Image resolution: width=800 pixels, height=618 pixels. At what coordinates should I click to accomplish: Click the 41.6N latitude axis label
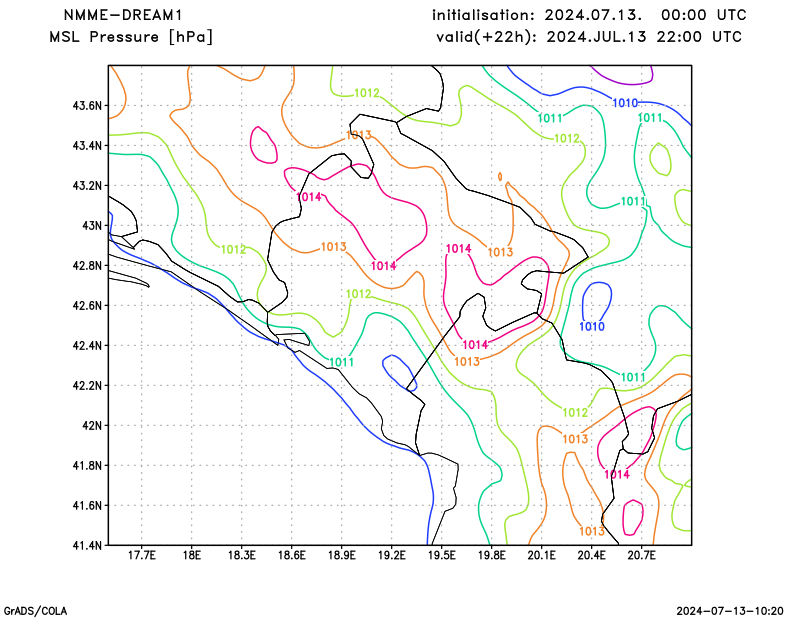[88, 506]
